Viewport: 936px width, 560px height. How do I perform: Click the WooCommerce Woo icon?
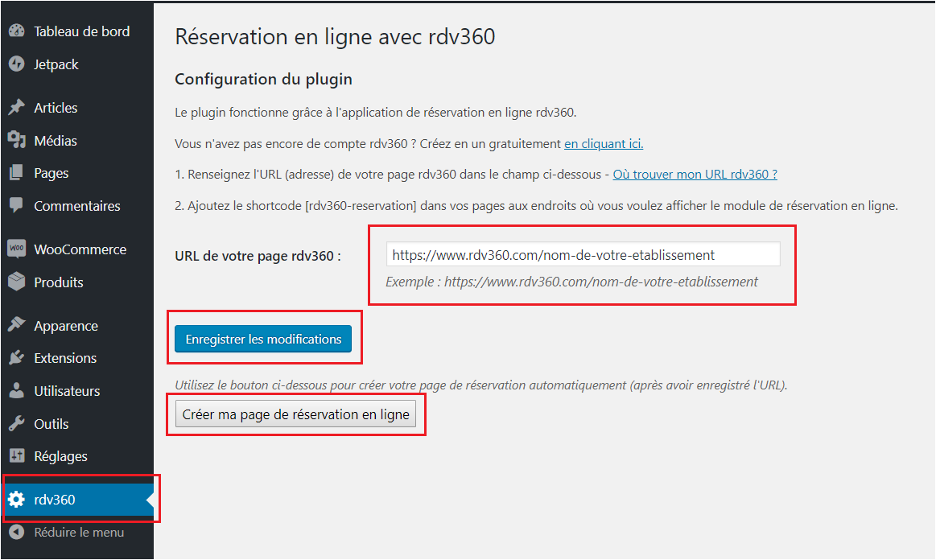click(x=17, y=249)
